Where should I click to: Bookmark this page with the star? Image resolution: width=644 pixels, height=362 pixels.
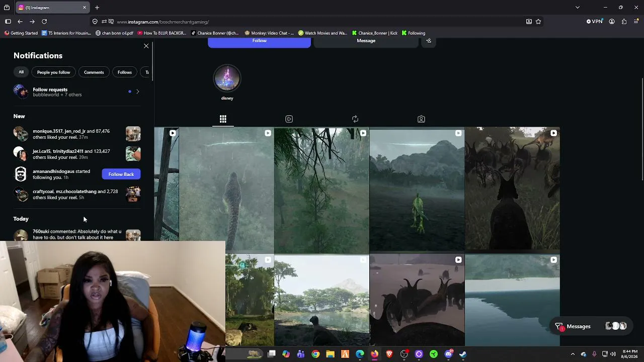tap(538, 22)
